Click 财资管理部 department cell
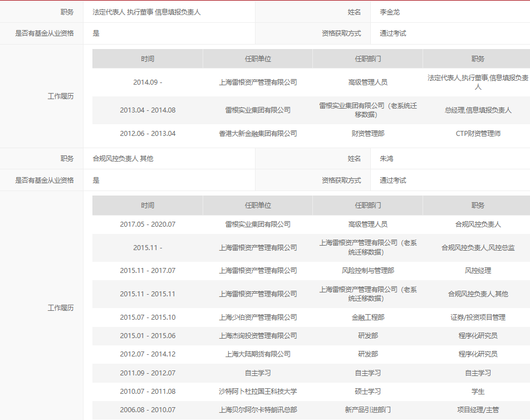 click(x=368, y=134)
